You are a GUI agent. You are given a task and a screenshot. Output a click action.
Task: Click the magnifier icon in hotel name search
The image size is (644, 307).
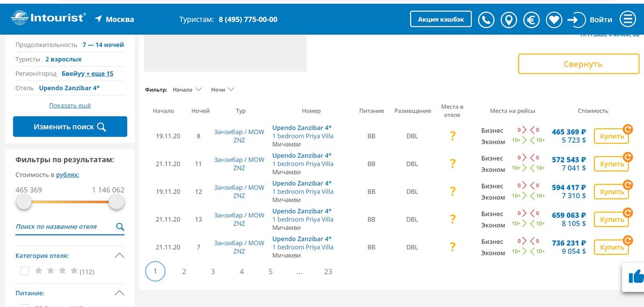pyautogui.click(x=120, y=227)
